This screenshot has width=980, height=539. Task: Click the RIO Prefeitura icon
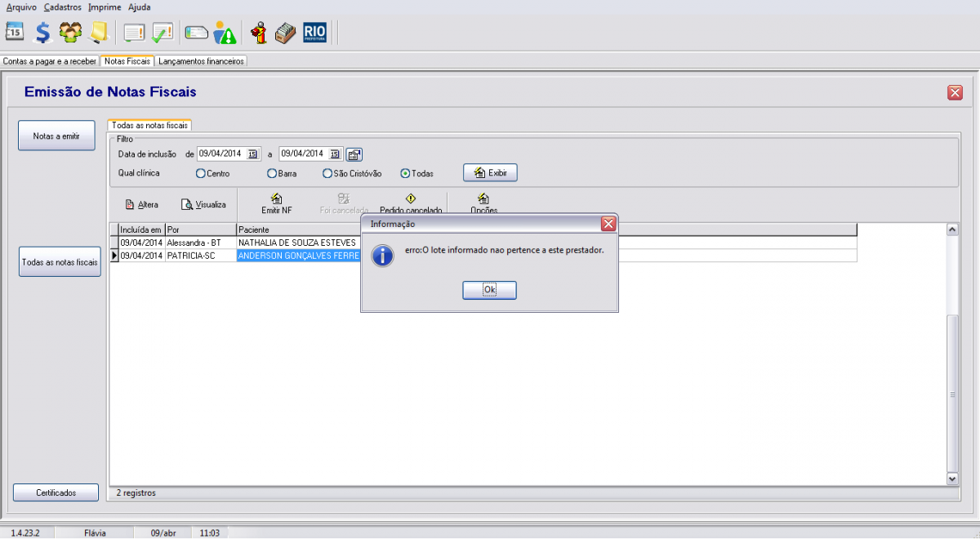pyautogui.click(x=314, y=33)
